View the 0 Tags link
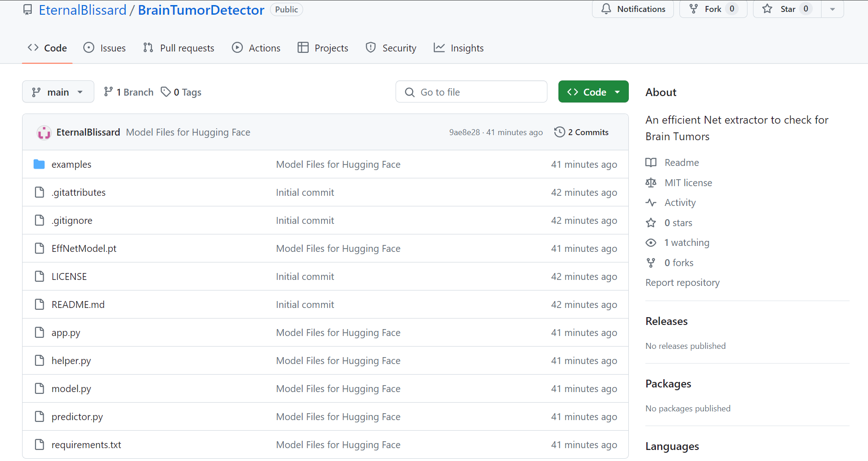This screenshot has height=461, width=868. [181, 92]
